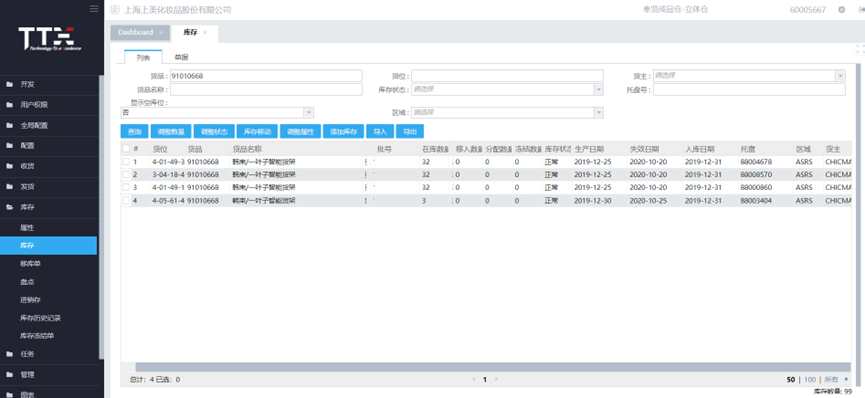Focus the 货位 input field
Image resolution: width=865 pixels, height=398 pixels.
507,76
